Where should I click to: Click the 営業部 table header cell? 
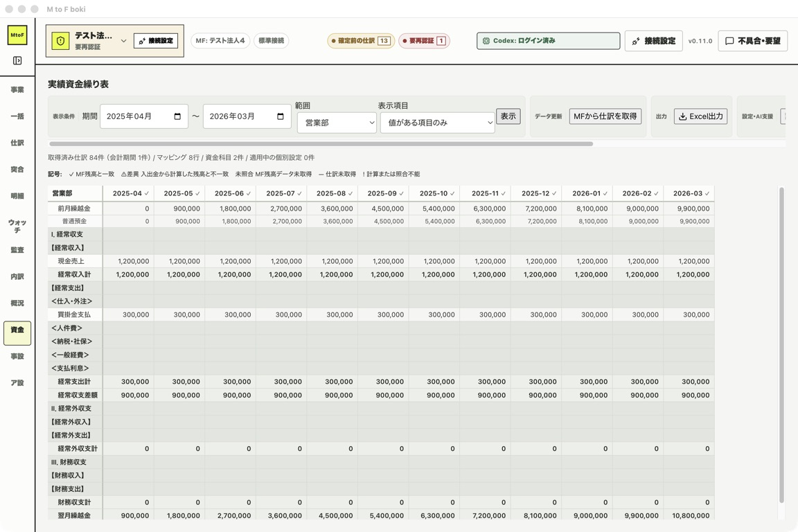[76, 193]
